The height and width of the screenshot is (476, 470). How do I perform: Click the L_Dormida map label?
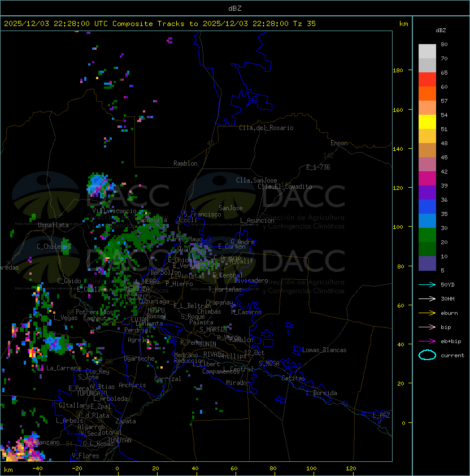coord(321,393)
